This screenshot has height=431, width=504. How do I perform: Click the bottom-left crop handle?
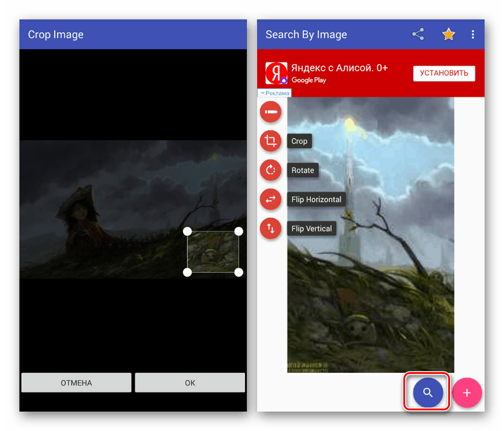187,273
